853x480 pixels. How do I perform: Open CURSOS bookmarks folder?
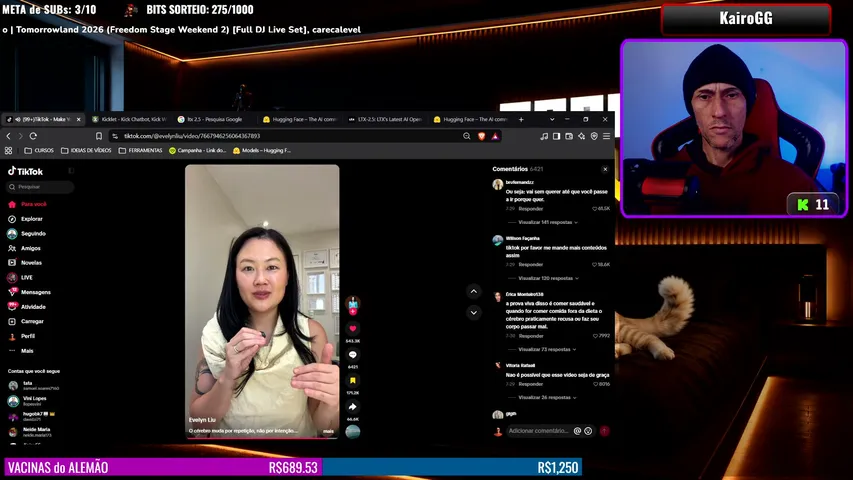[x=39, y=151]
